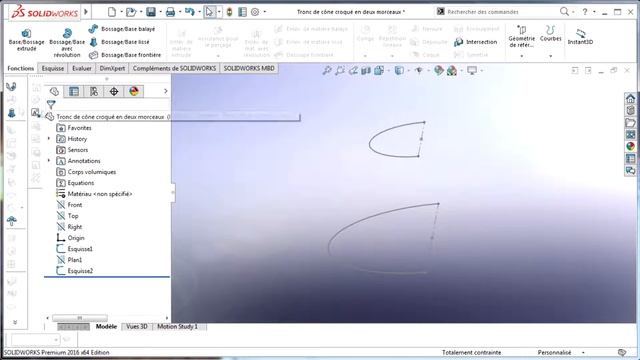Create a new document
This screenshot has height=360, width=640.
[x=112, y=12]
